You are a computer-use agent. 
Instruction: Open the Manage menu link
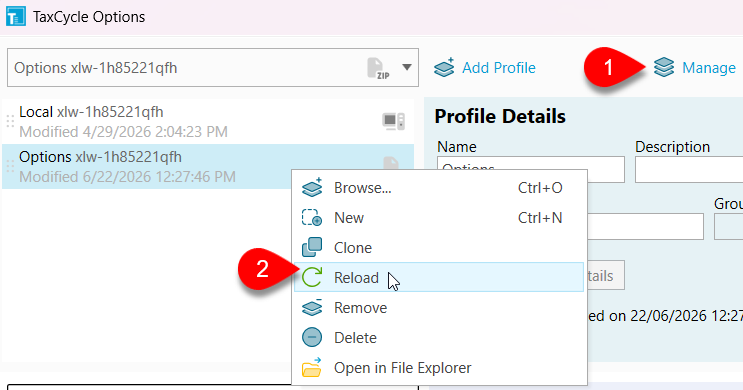pyautogui.click(x=708, y=68)
